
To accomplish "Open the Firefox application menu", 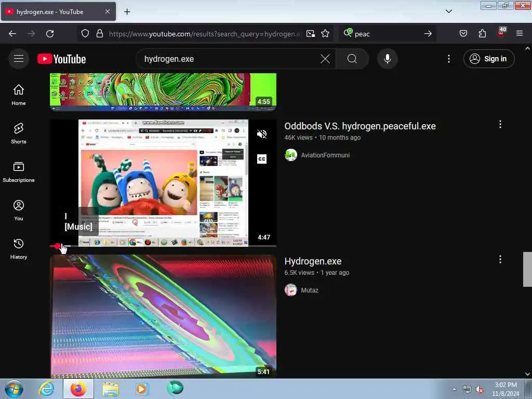I will tap(520, 34).
